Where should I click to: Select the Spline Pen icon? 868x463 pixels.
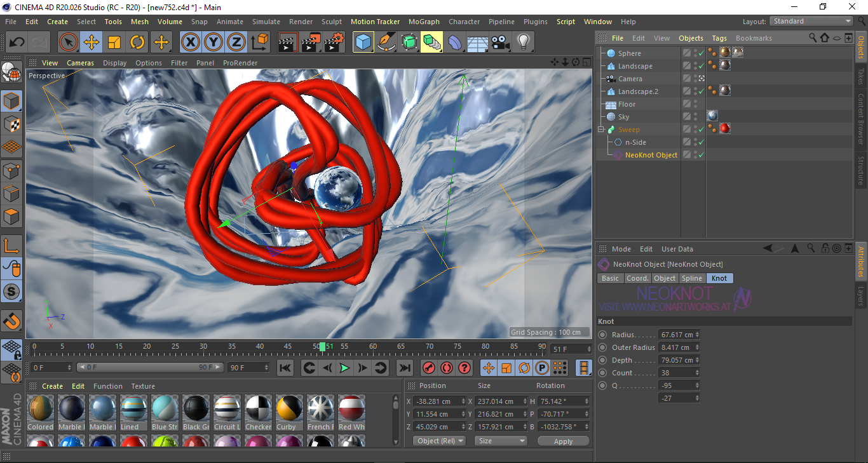tap(386, 42)
